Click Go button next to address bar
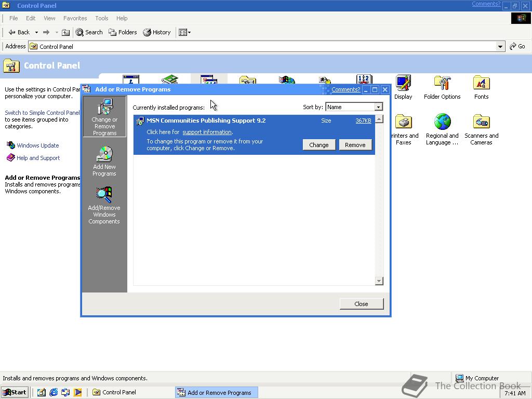The height and width of the screenshot is (399, 532). [517, 46]
